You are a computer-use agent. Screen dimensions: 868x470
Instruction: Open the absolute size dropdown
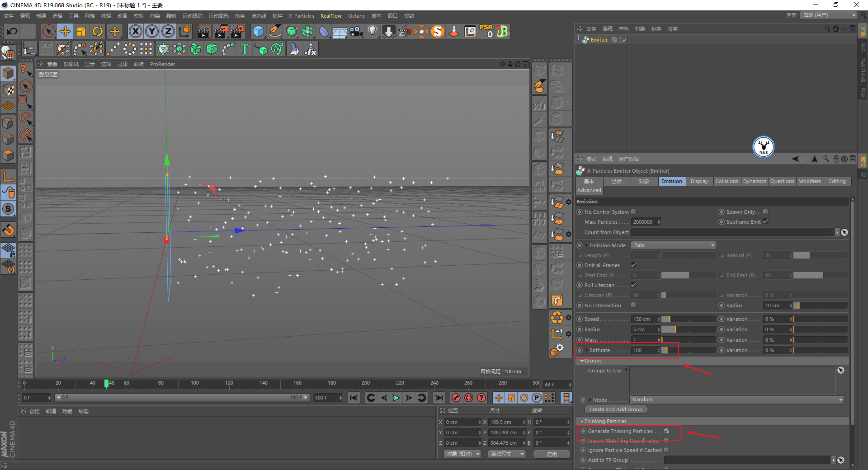point(507,454)
